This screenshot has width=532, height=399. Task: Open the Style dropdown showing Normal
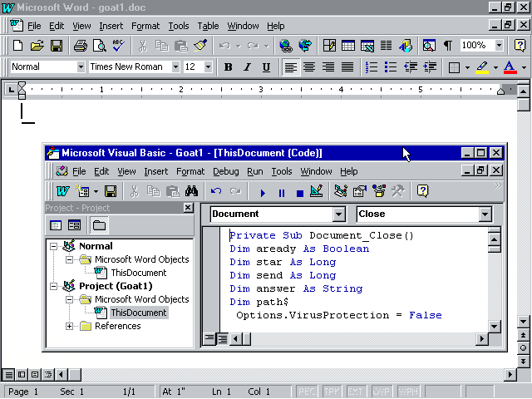click(81, 67)
